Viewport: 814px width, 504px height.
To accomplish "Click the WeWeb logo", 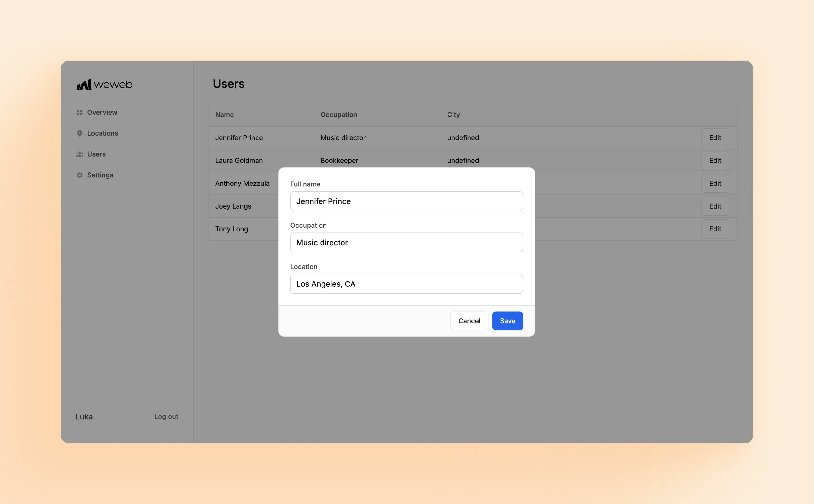I will click(104, 84).
